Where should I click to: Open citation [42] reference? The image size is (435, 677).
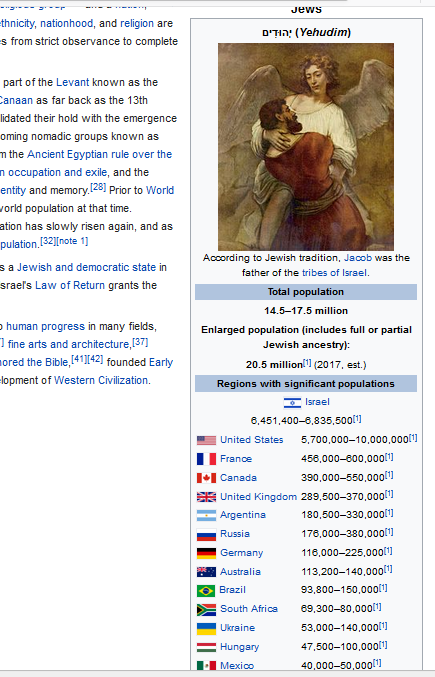point(95,359)
